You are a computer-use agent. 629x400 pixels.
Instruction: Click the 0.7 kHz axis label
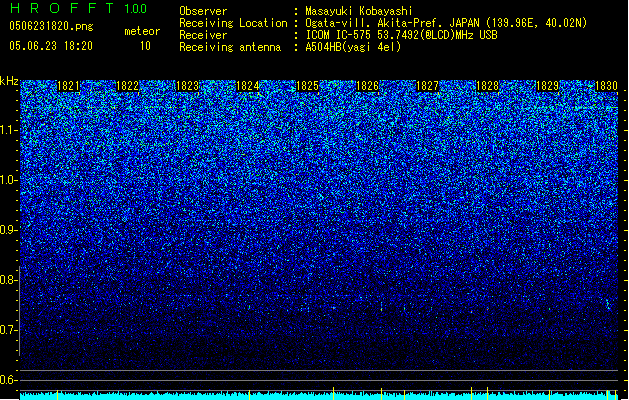tap(8, 330)
